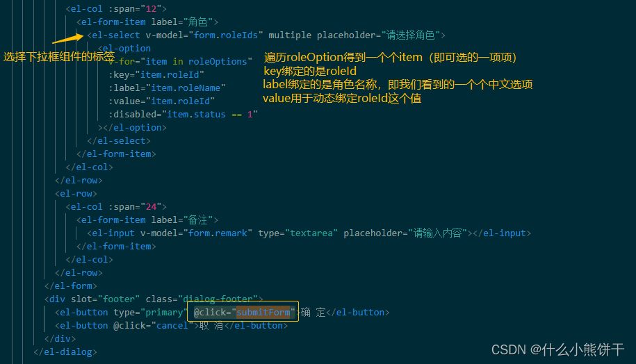
Task: Click the closing </el-input> tag
Action: (x=502, y=233)
